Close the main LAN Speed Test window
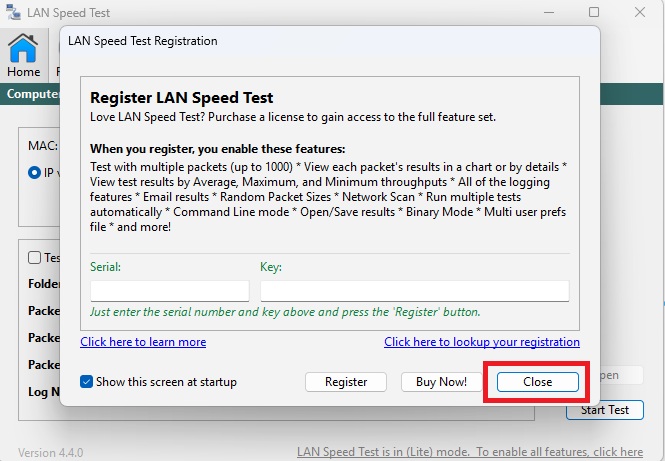 (x=640, y=13)
